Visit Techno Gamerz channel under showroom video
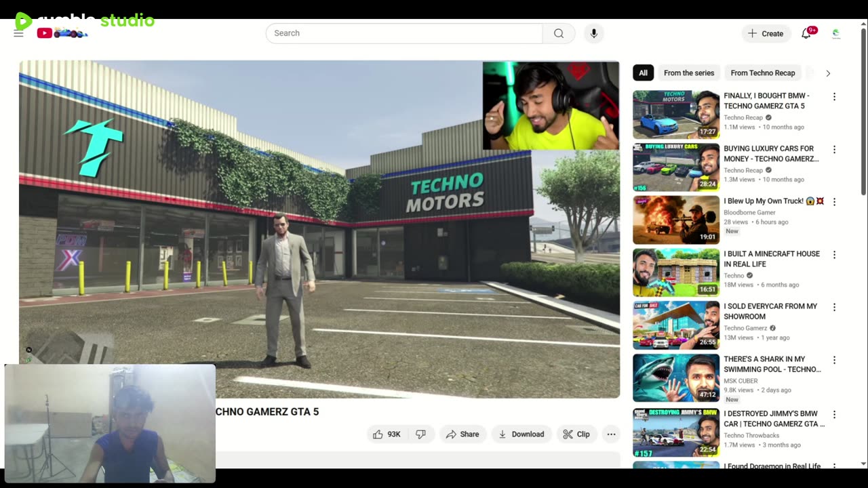This screenshot has height=488, width=868. (745, 328)
